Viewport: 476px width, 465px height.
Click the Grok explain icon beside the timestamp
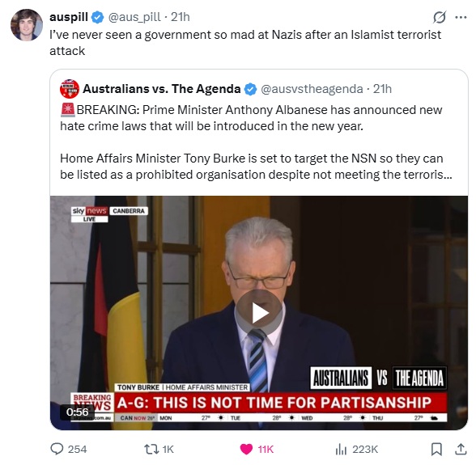(440, 17)
